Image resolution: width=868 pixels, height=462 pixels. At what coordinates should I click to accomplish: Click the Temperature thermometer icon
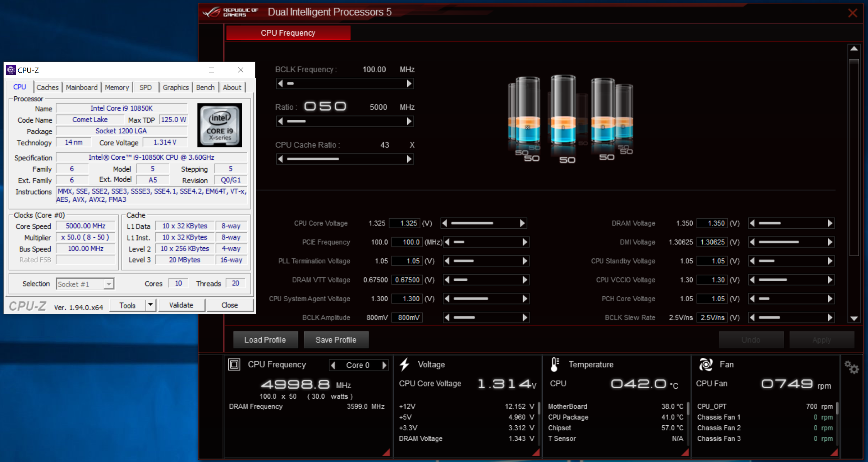point(555,365)
